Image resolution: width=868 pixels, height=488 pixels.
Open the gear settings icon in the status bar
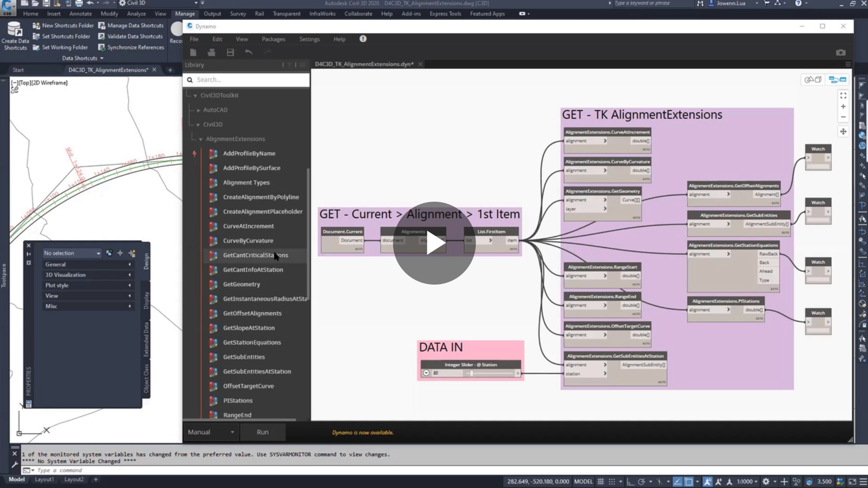766,481
